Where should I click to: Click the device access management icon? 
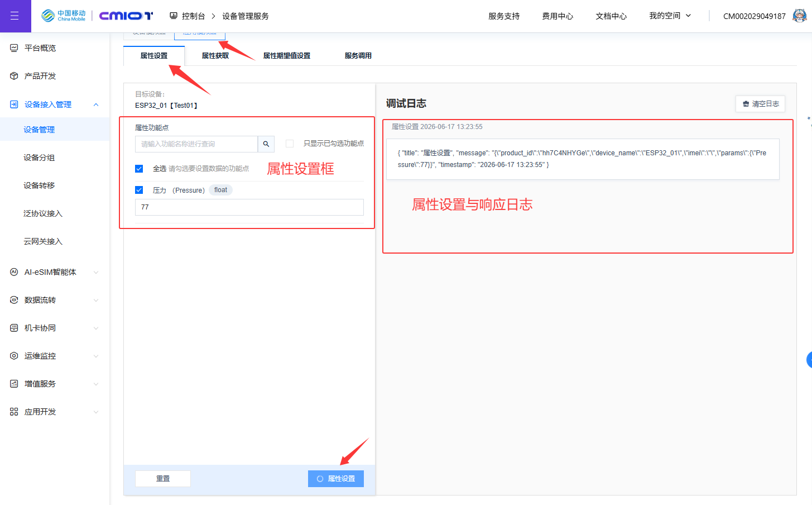click(x=14, y=104)
